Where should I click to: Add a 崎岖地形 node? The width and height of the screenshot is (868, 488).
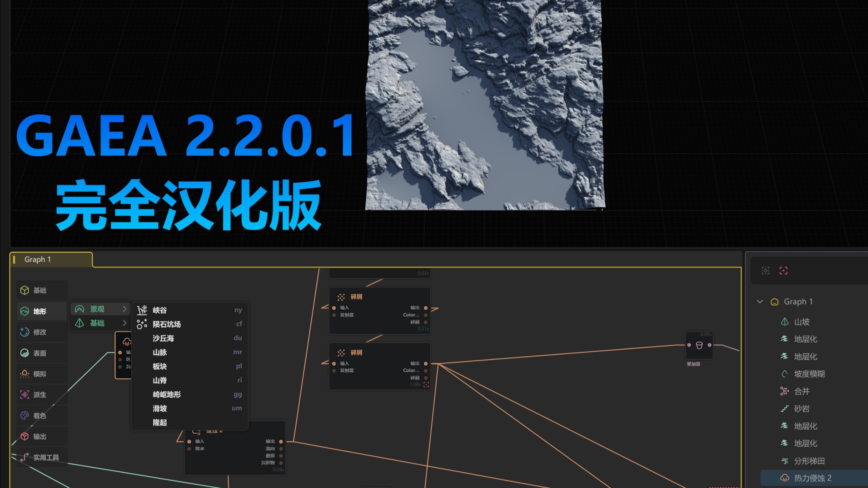[190, 394]
